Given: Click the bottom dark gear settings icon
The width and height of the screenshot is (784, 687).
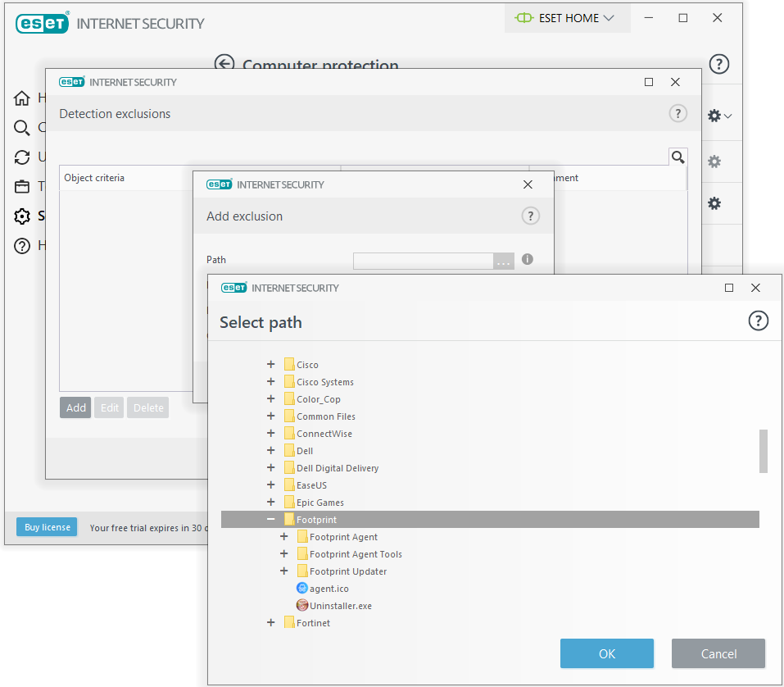Looking at the screenshot, I should pyautogui.click(x=714, y=203).
